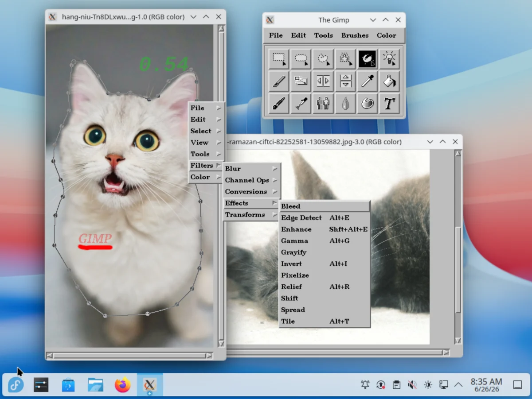Select the knife crop tool

point(279,81)
